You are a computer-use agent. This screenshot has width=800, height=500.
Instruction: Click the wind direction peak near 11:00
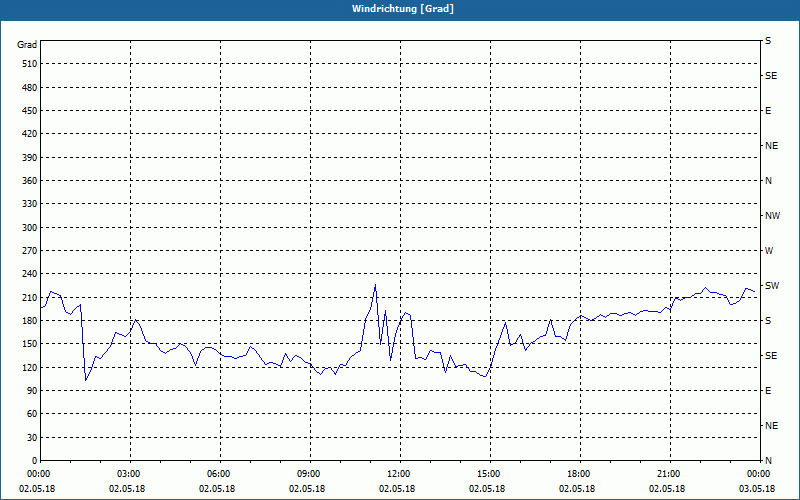(x=376, y=285)
